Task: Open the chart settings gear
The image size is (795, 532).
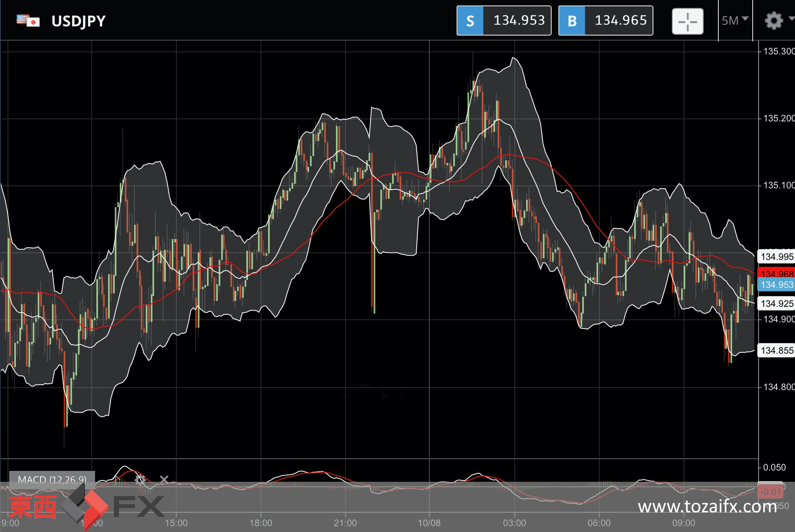Action: pos(773,21)
